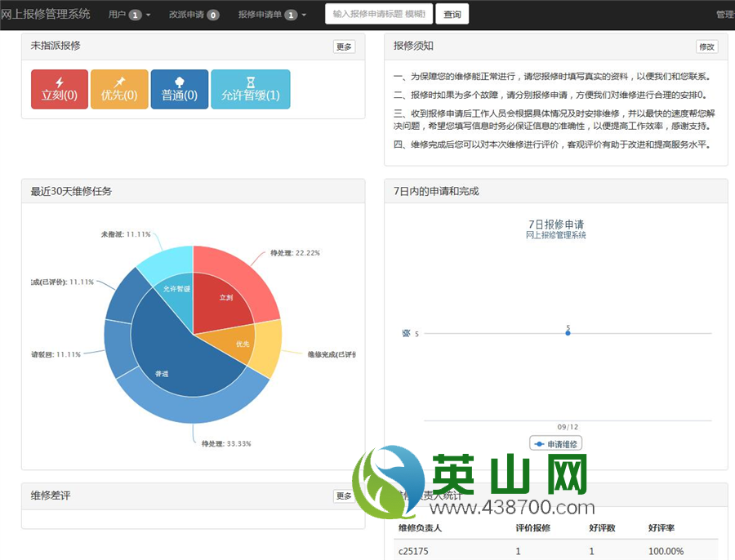Image resolution: width=735 pixels, height=560 pixels.
Task: Click the 允许暂缓(1) hourglass button
Action: [x=250, y=89]
